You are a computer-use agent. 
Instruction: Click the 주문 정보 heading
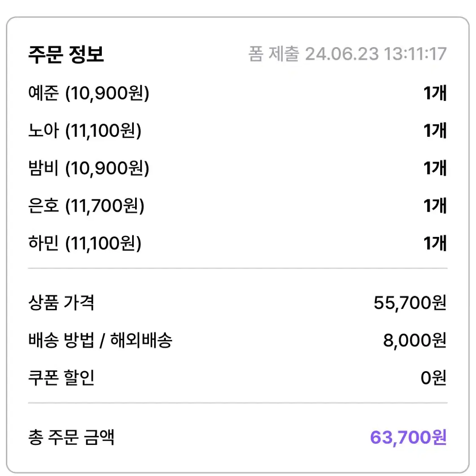click(66, 54)
